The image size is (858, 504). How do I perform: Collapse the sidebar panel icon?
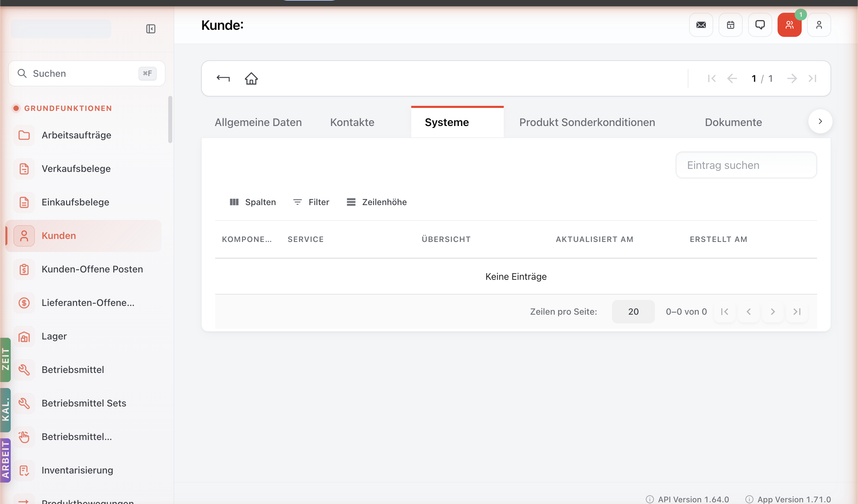(151, 29)
